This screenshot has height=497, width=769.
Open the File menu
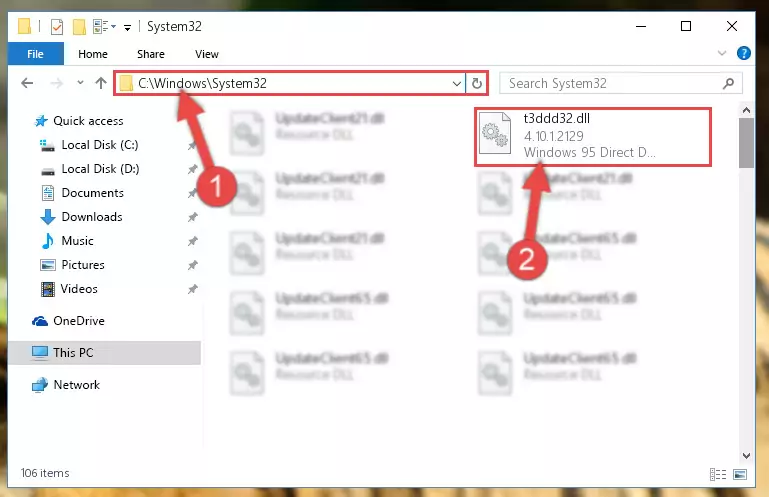[35, 54]
